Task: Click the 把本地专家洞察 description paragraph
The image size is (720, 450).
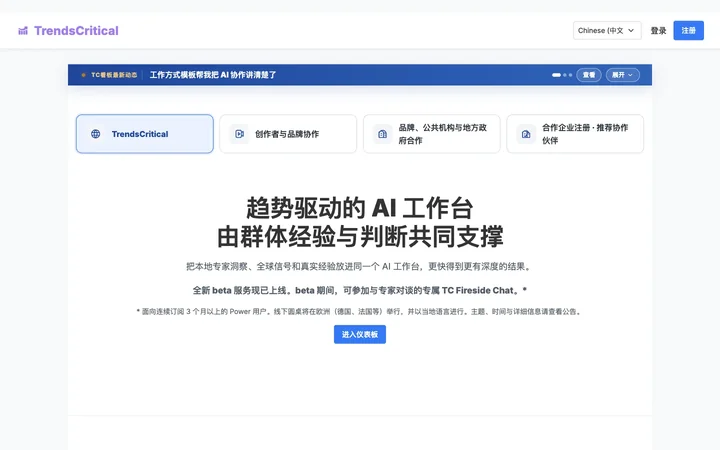Action: [x=360, y=266]
